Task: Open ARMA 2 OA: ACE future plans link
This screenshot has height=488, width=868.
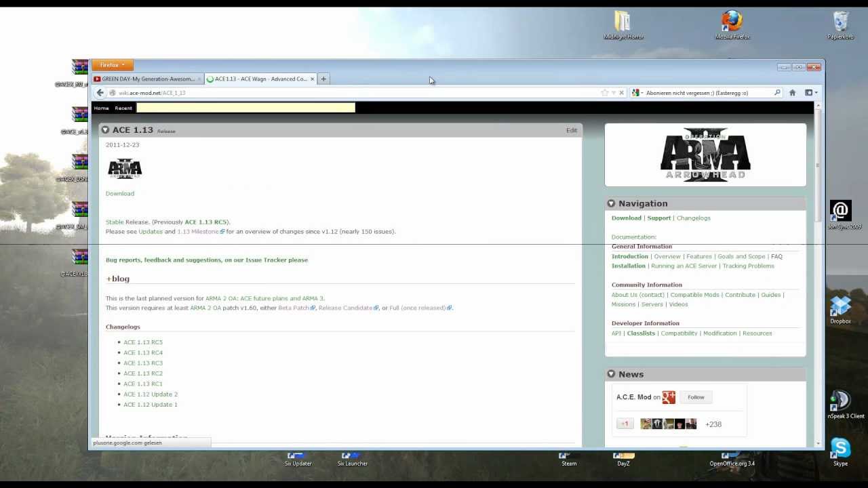Action: [x=264, y=299]
